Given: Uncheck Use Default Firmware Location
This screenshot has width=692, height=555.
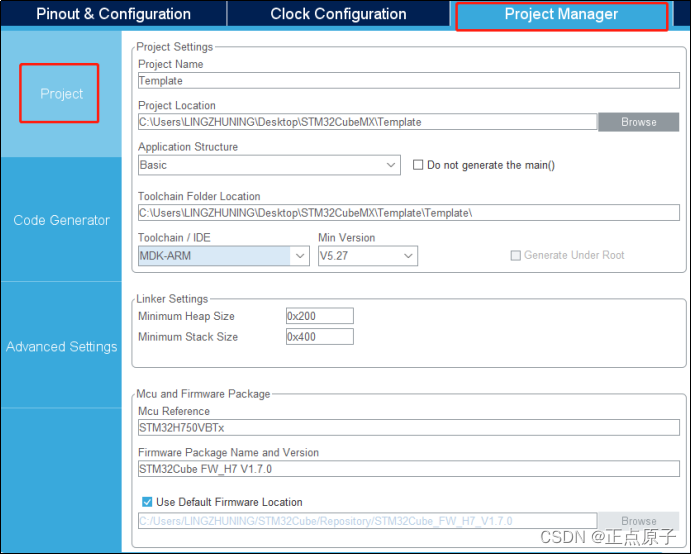Looking at the screenshot, I should tap(147, 502).
